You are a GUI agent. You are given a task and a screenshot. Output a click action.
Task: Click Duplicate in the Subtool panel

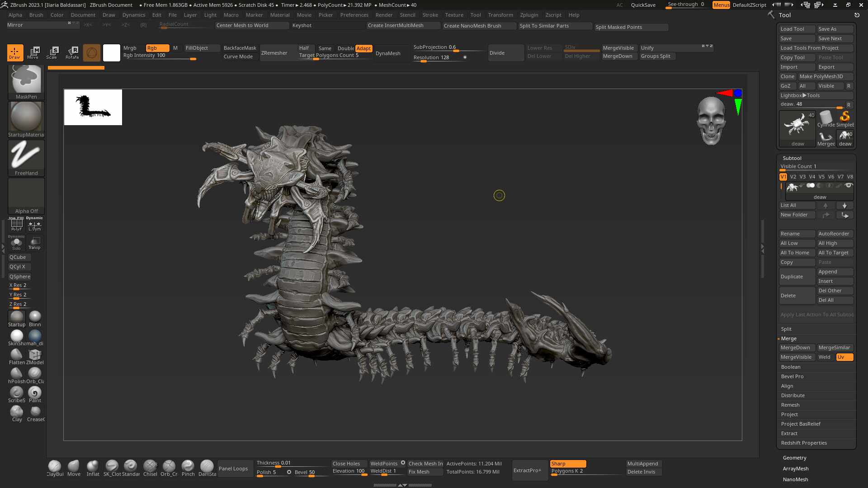(797, 277)
